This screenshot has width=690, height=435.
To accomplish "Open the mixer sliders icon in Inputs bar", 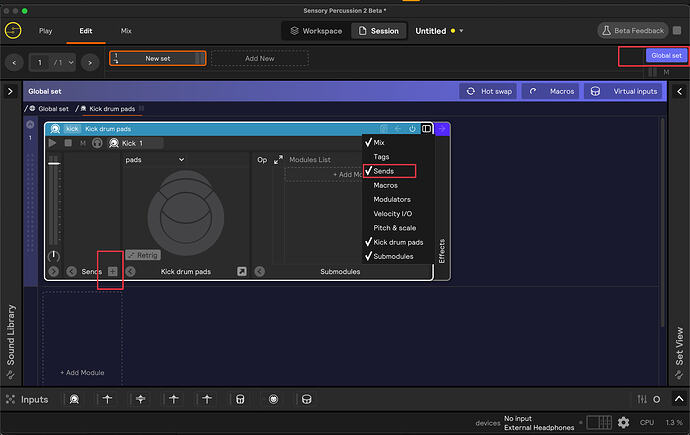I will pos(642,399).
